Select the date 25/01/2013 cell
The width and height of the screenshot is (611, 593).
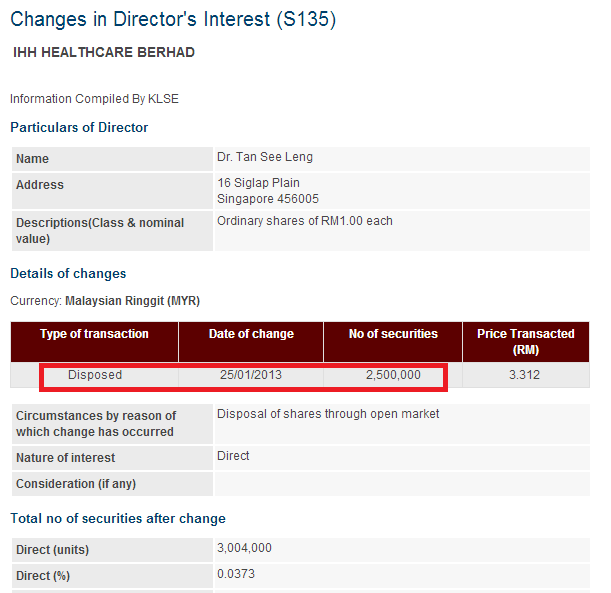coord(251,375)
